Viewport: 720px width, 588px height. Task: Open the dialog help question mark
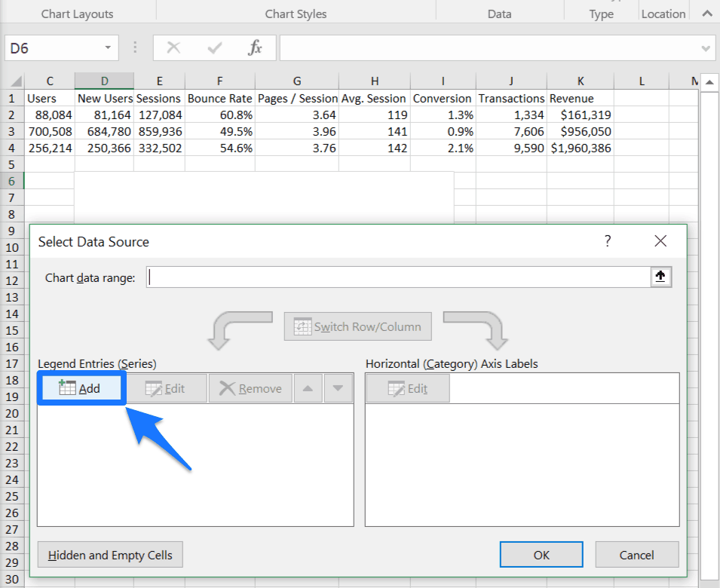[x=608, y=241]
